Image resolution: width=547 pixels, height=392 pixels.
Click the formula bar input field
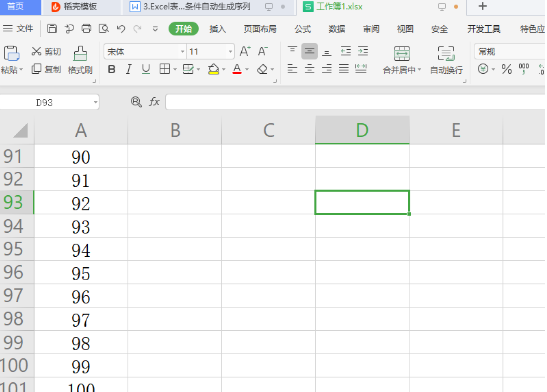355,102
